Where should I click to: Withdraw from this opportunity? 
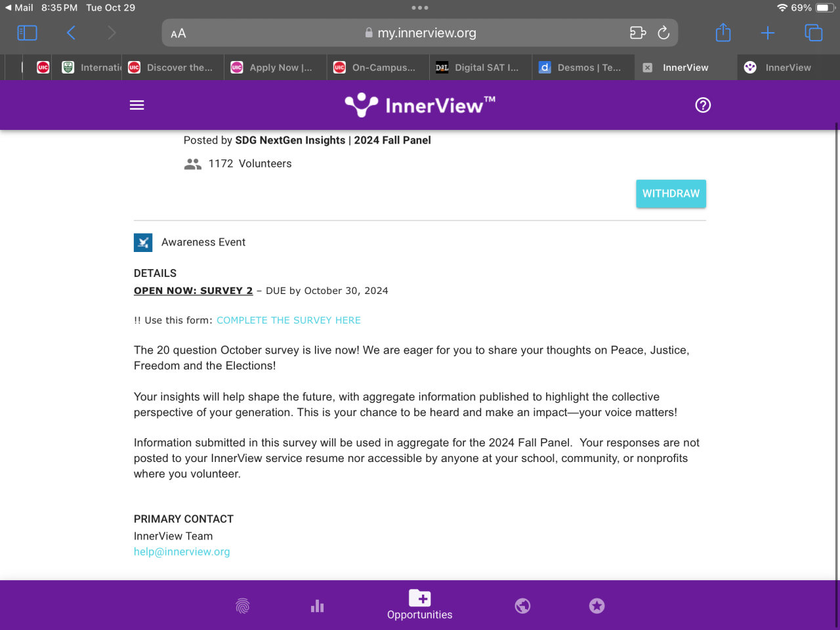[x=671, y=194]
